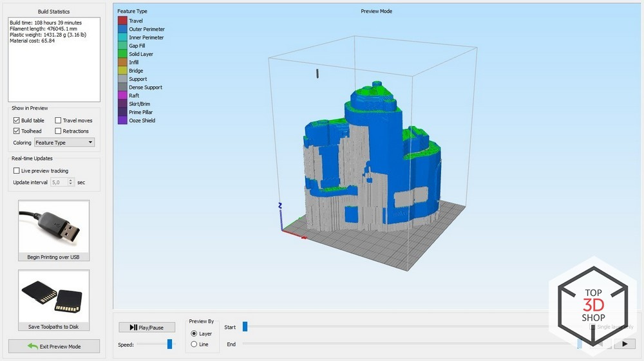Click the Raft magenta swatch
Screen dimensions: 644x361
(x=122, y=96)
